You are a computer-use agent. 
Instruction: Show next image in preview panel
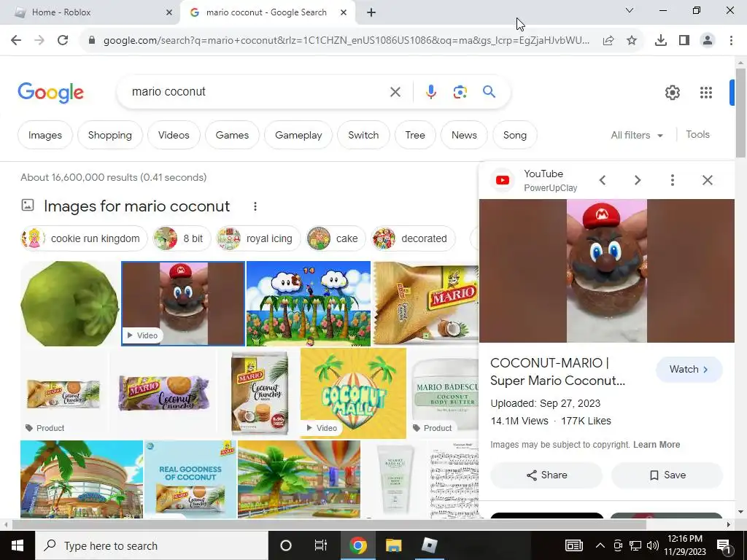coord(638,180)
